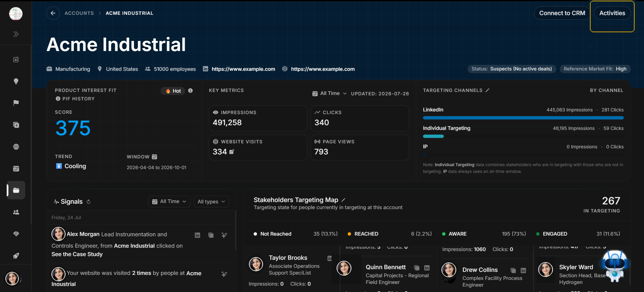Open Signals All Time filter dropdown
Image resolution: width=644 pixels, height=292 pixels.
169,201
